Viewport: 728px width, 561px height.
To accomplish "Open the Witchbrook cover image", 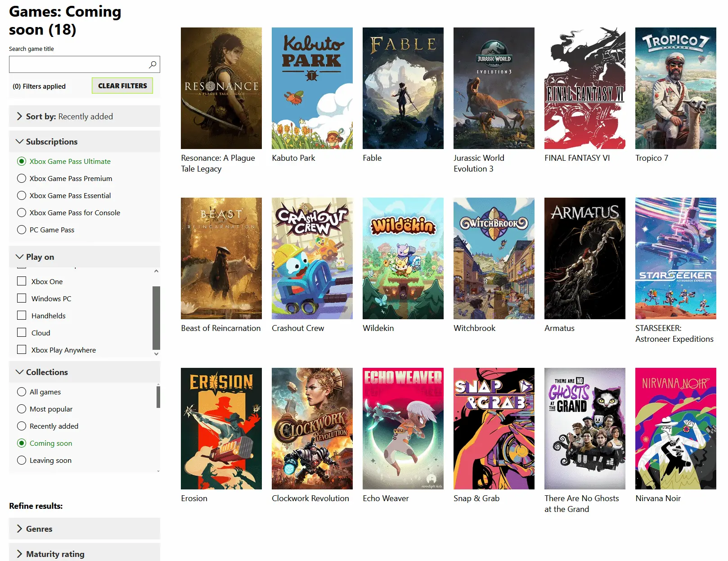I will (494, 258).
